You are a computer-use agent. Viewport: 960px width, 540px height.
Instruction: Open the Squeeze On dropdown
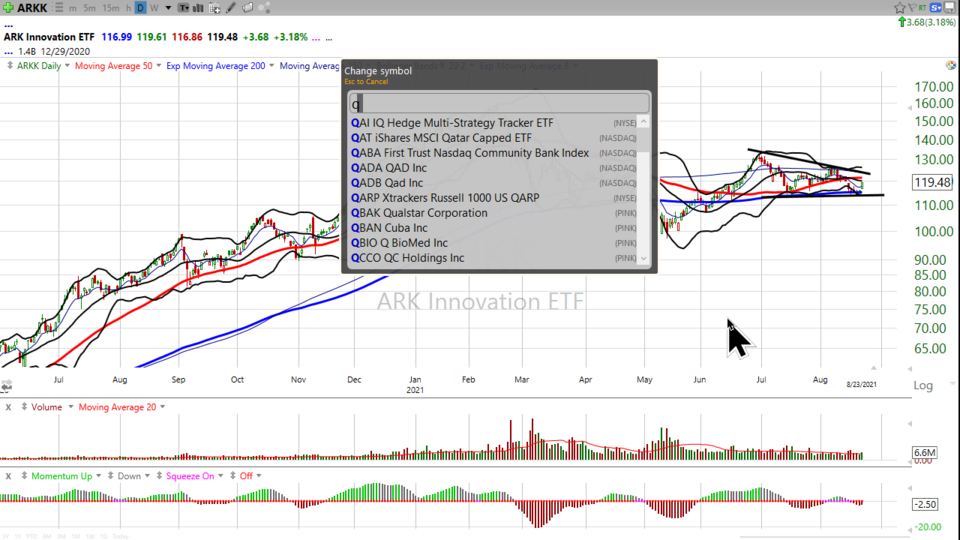point(220,475)
